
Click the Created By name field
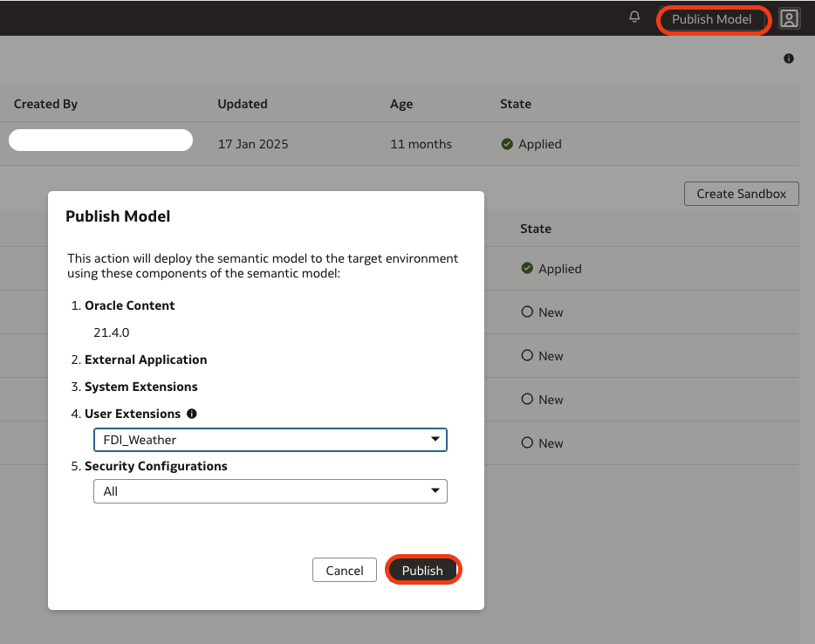point(99,140)
